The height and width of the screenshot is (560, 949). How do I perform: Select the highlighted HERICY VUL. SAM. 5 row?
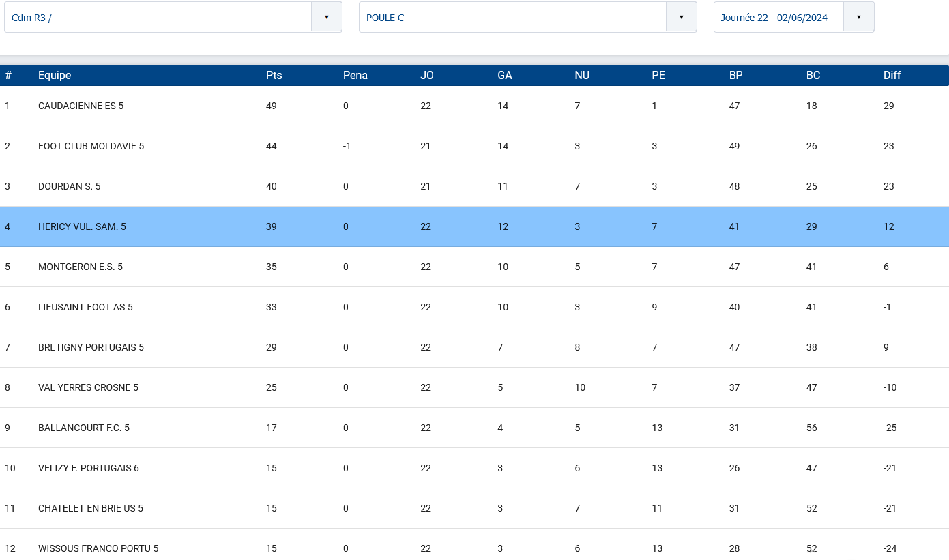(474, 226)
